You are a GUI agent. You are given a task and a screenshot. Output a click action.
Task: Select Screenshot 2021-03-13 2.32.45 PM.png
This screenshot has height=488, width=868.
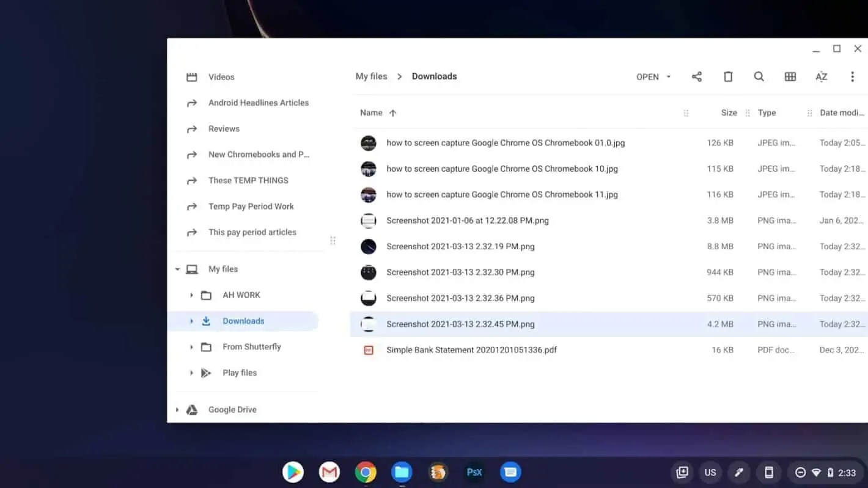(609, 324)
